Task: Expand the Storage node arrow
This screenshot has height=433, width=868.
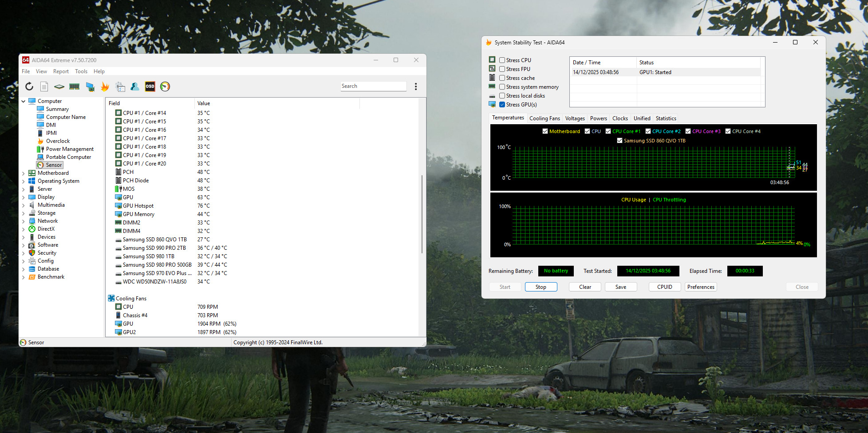Action: (x=24, y=213)
